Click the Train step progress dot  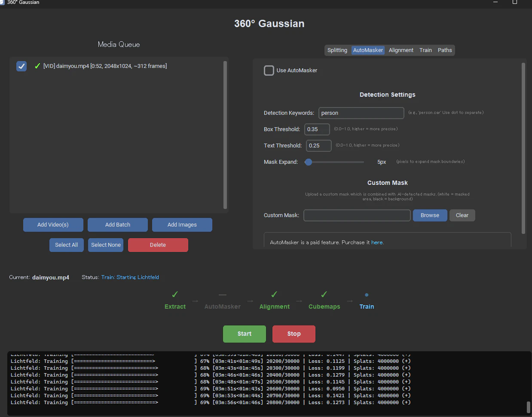coord(367,295)
